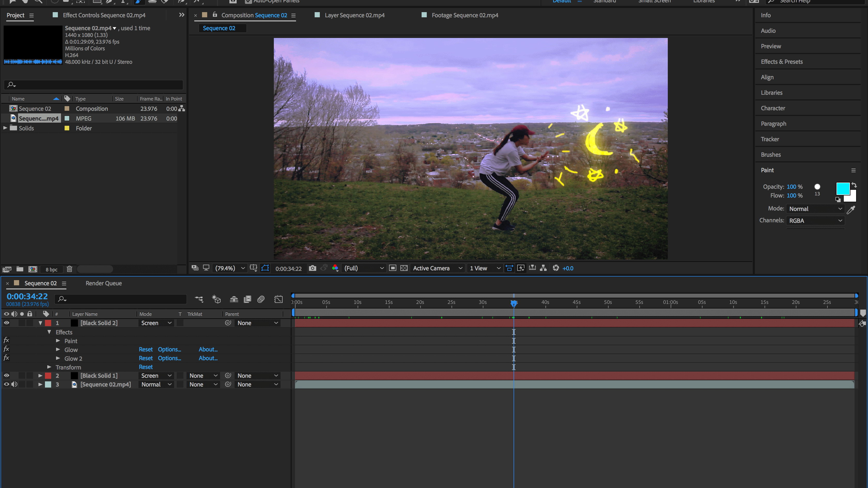Screen dimensions: 868x488
Task: Toggle Hide Shy Layers switch
Action: coord(234,299)
